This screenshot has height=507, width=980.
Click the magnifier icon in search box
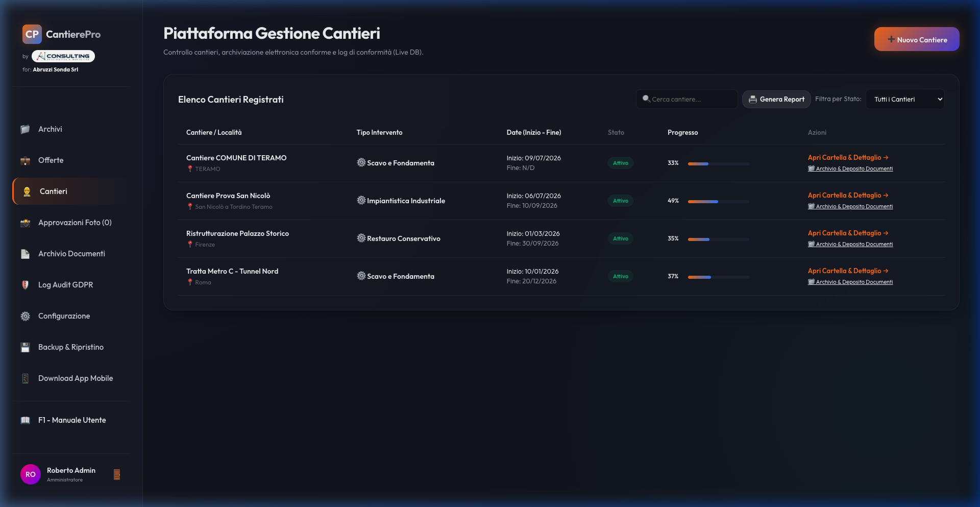coord(646,99)
